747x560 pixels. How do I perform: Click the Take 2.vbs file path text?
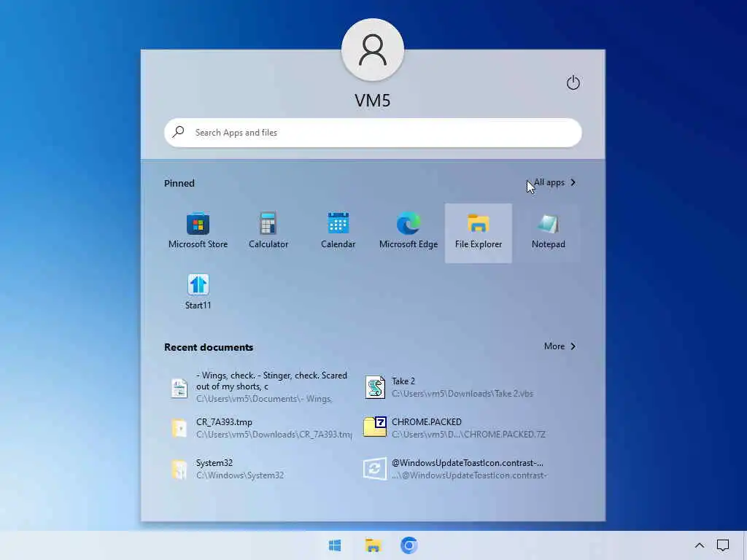click(462, 393)
